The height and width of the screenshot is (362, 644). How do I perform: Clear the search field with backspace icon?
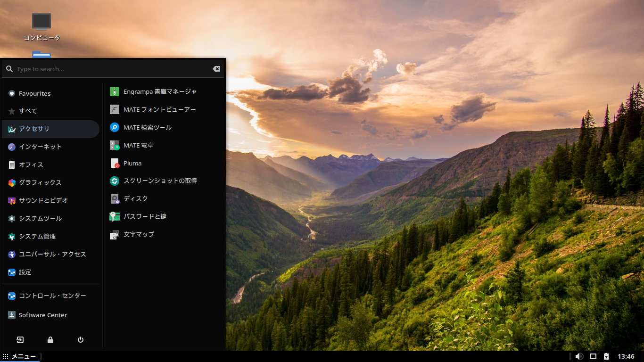click(216, 69)
